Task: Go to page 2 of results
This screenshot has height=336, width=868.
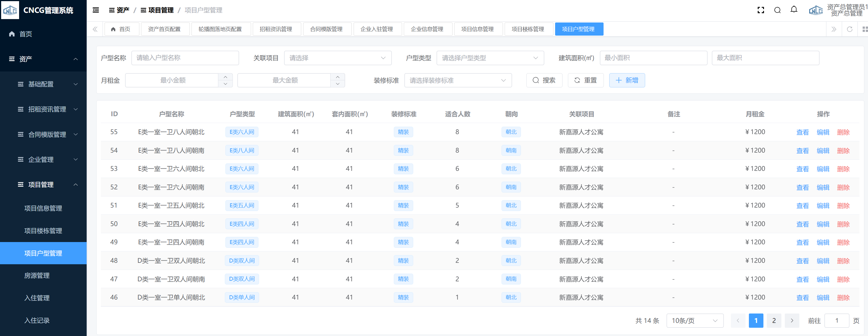Action: click(774, 321)
